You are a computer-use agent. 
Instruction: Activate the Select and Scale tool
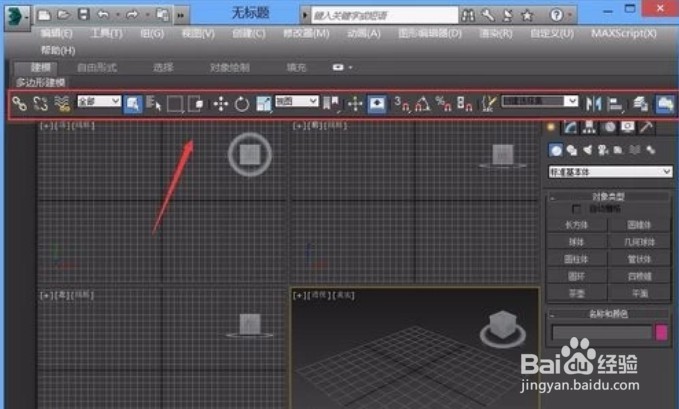click(263, 104)
